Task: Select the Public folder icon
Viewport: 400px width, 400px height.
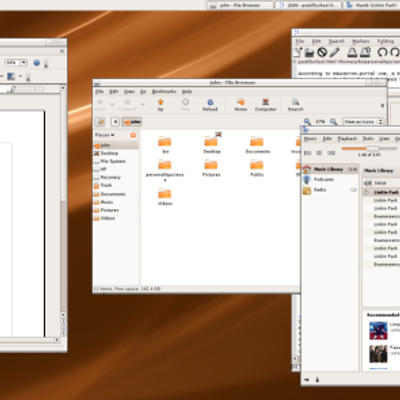Action: (257, 165)
